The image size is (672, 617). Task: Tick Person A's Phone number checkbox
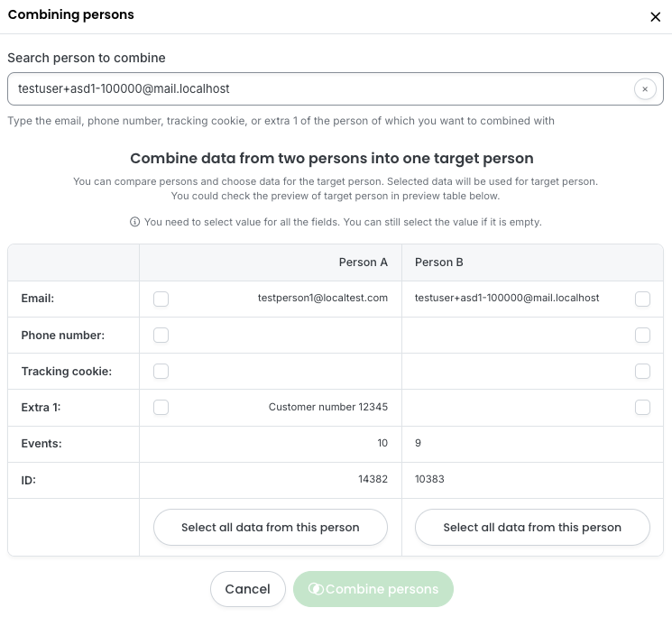161,335
